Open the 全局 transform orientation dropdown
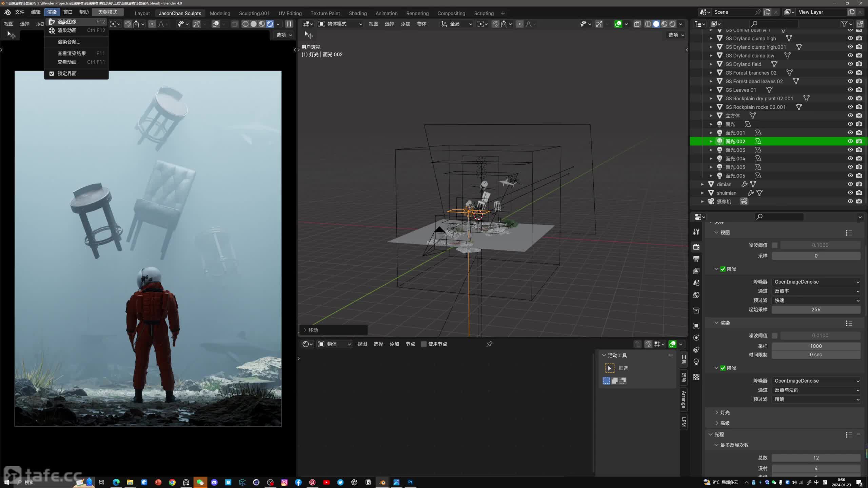868x488 pixels. coord(456,24)
